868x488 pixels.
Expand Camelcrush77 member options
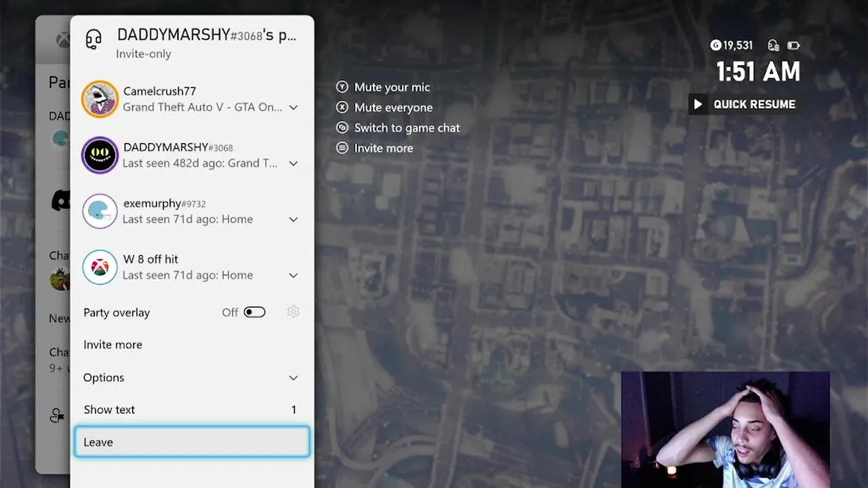pyautogui.click(x=293, y=107)
